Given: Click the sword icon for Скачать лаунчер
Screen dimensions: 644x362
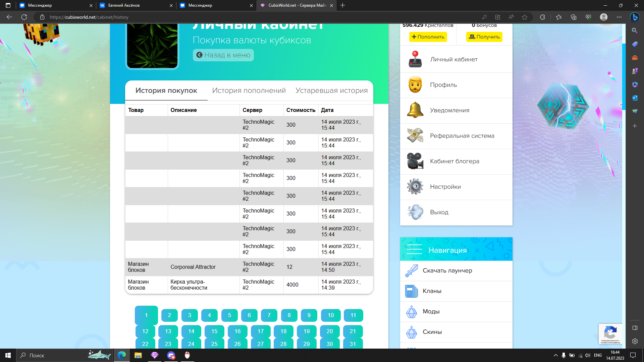Looking at the screenshot, I should coord(411,270).
